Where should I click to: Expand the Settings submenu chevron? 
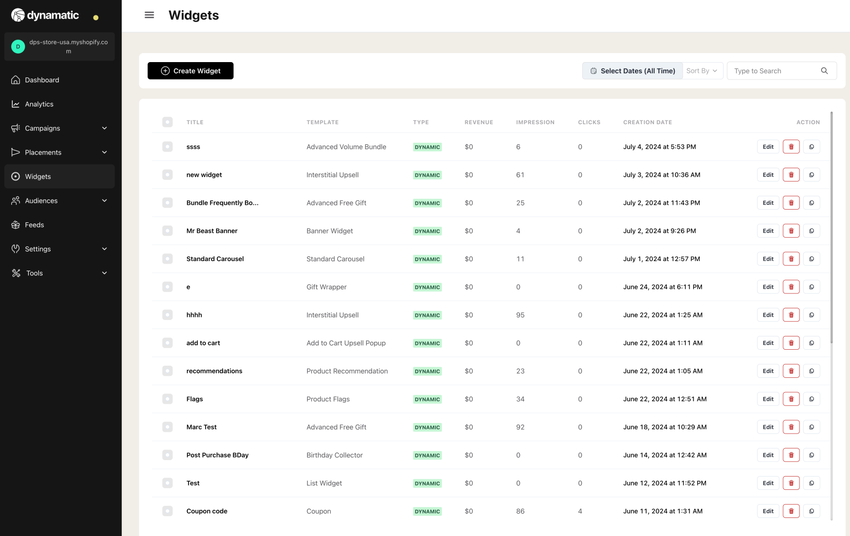(x=105, y=249)
